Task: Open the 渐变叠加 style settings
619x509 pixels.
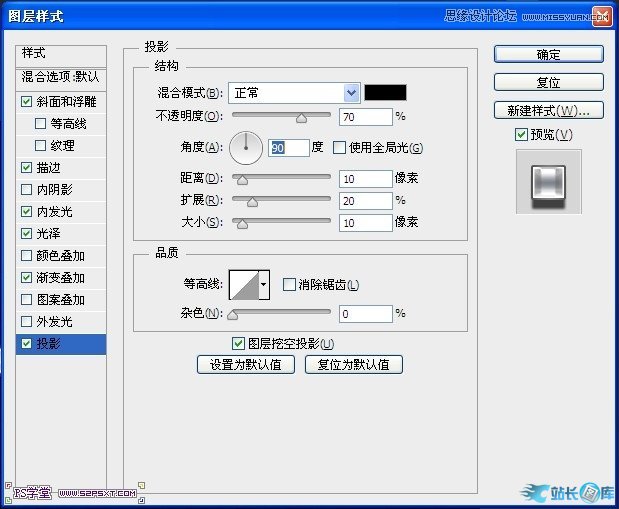Action: pyautogui.click(x=61, y=278)
